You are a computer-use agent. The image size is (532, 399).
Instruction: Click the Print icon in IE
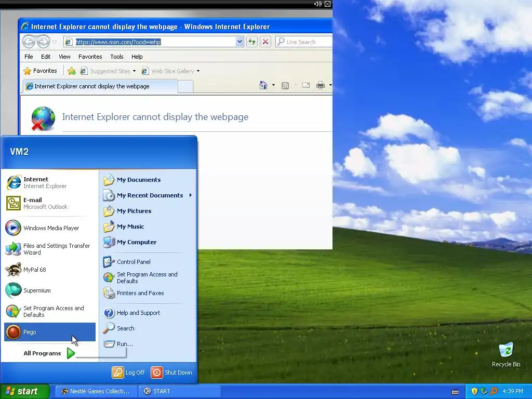point(320,85)
